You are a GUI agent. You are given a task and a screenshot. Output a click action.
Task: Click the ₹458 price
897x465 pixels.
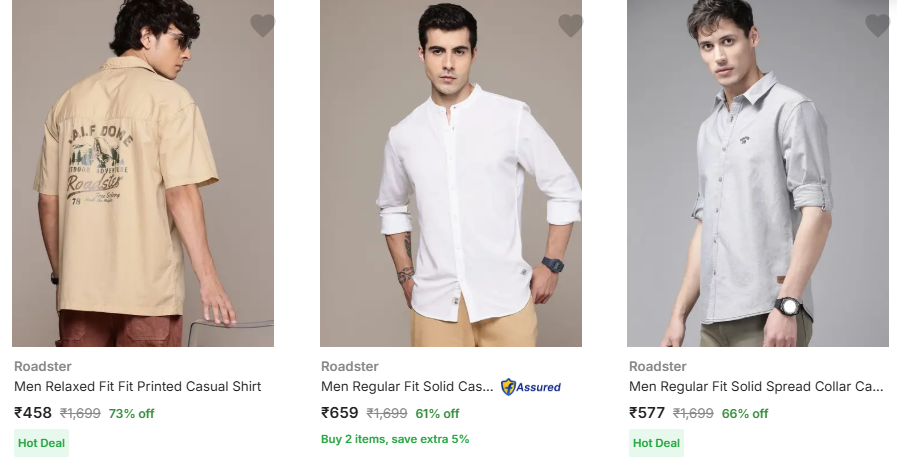[33, 412]
